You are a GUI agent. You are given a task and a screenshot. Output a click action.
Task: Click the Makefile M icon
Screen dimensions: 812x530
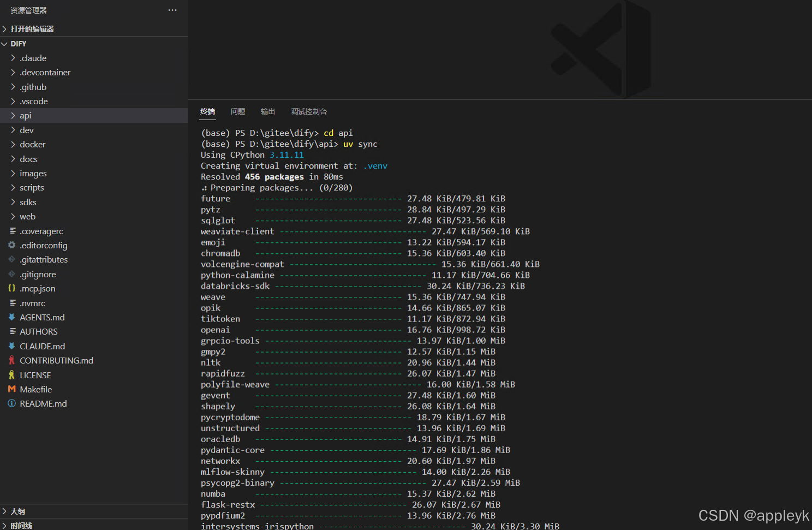coord(12,389)
